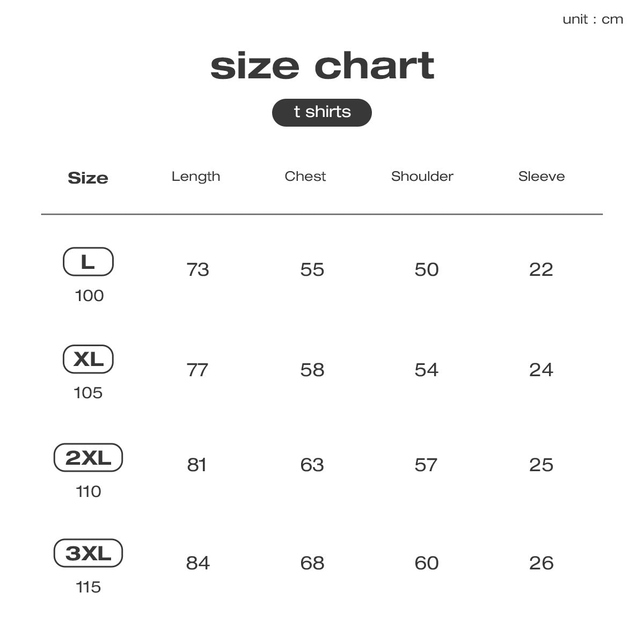Click the Length column header
This screenshot has width=644, height=644.
pos(196,177)
